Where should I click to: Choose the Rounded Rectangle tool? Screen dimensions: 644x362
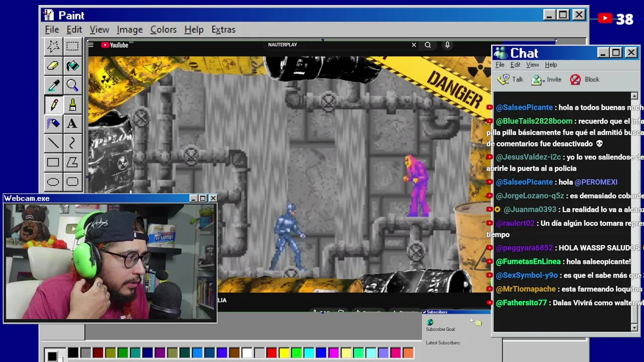pos(72,182)
